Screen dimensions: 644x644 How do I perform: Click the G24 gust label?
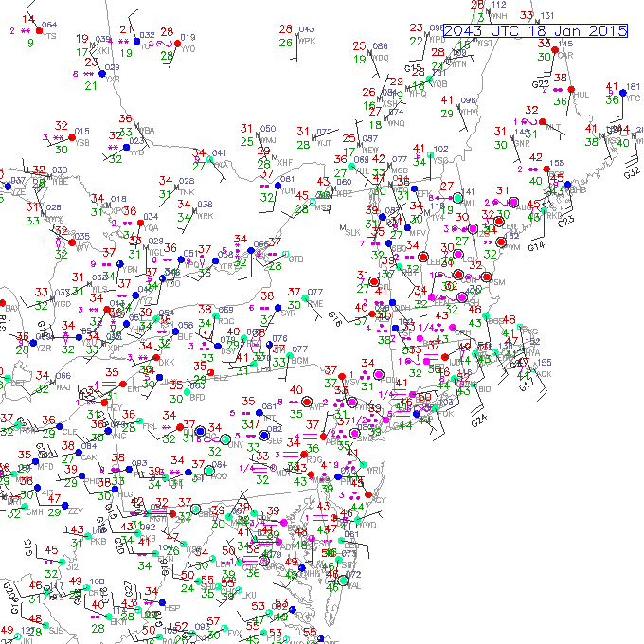tap(479, 420)
